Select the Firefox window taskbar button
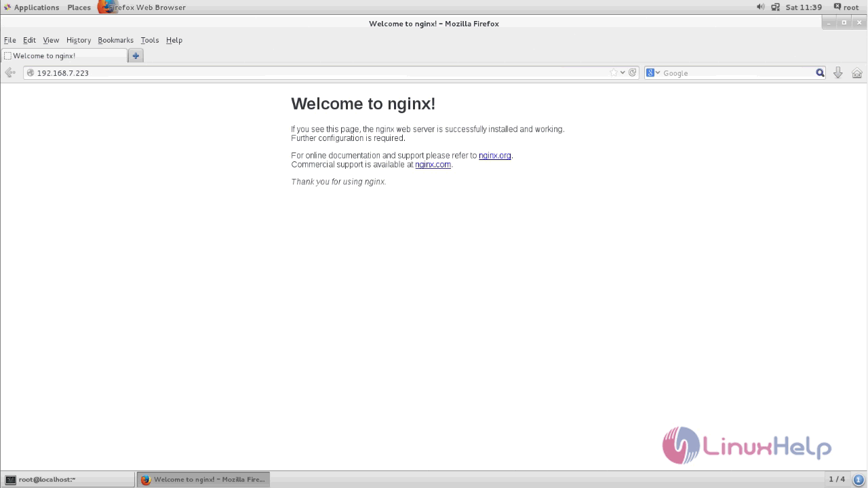 pyautogui.click(x=203, y=479)
